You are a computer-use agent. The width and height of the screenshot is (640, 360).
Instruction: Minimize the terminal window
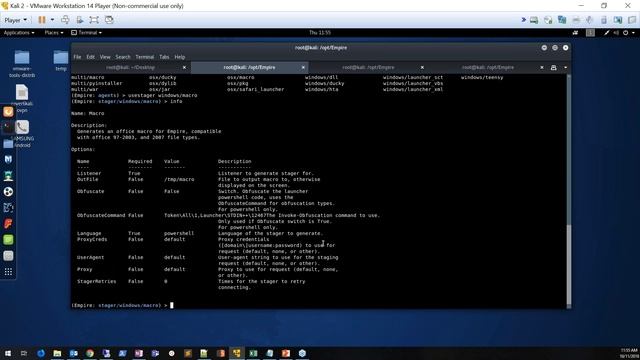click(544, 48)
